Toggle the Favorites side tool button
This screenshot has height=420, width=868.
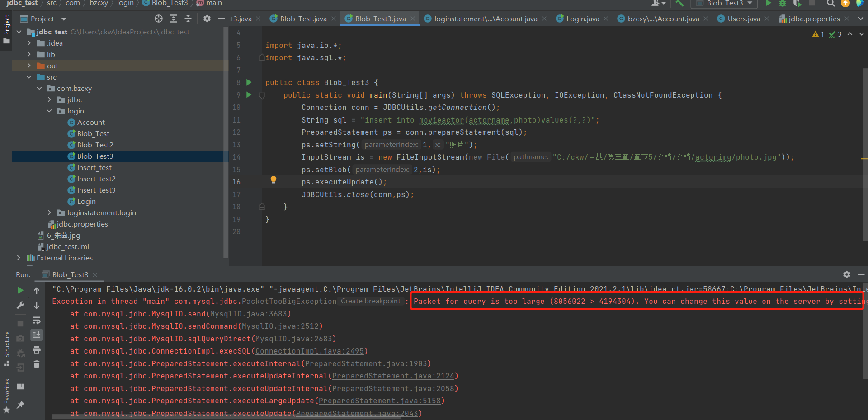click(6, 396)
